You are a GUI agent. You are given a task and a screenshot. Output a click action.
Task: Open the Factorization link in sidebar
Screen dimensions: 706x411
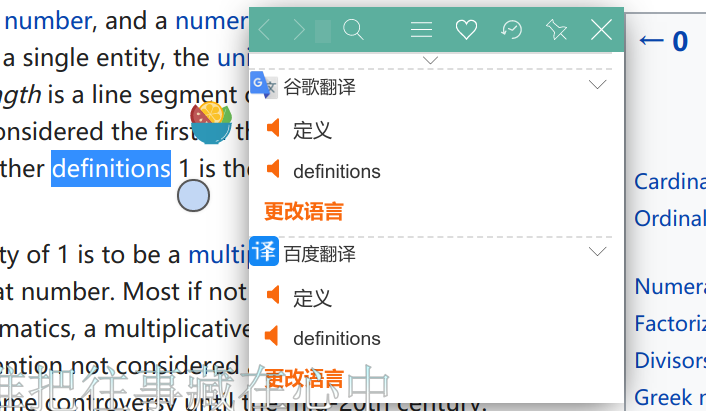pyautogui.click(x=670, y=324)
